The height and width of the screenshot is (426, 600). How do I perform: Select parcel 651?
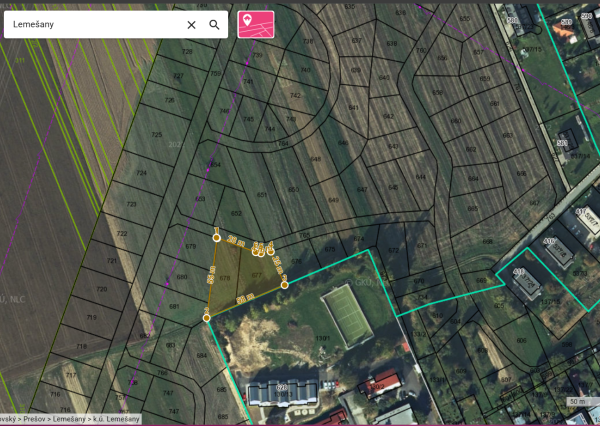tap(262, 195)
